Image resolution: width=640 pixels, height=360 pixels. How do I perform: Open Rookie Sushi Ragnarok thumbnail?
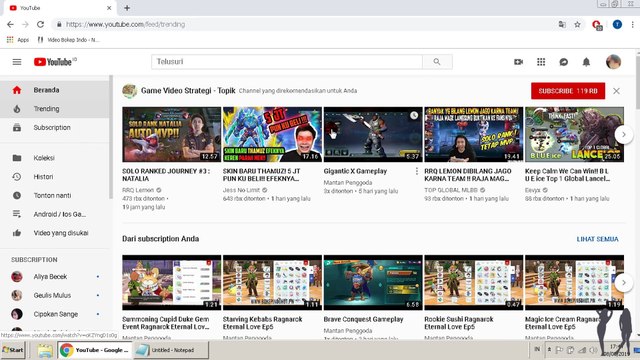point(473,282)
